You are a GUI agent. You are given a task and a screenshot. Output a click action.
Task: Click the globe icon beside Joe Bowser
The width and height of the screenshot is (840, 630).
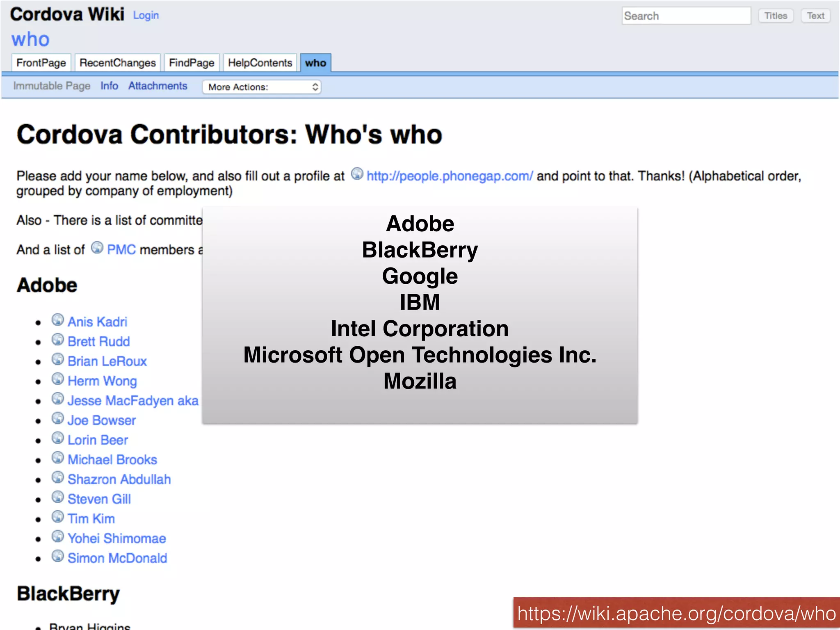58,418
